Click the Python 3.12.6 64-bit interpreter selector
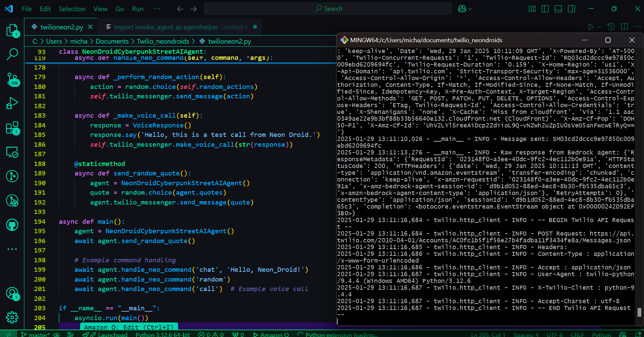The height and width of the screenshot is (337, 644). [163, 334]
